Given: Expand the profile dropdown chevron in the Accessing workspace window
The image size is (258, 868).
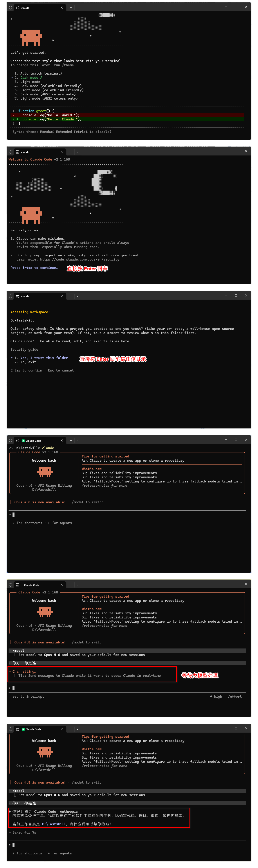Looking at the screenshot, I should click(x=78, y=296).
